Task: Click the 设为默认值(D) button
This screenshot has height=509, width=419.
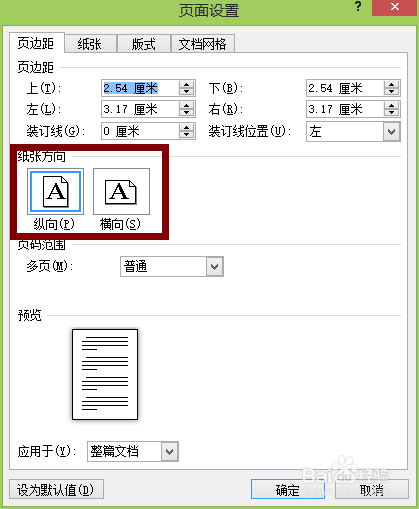Action: pos(56,489)
